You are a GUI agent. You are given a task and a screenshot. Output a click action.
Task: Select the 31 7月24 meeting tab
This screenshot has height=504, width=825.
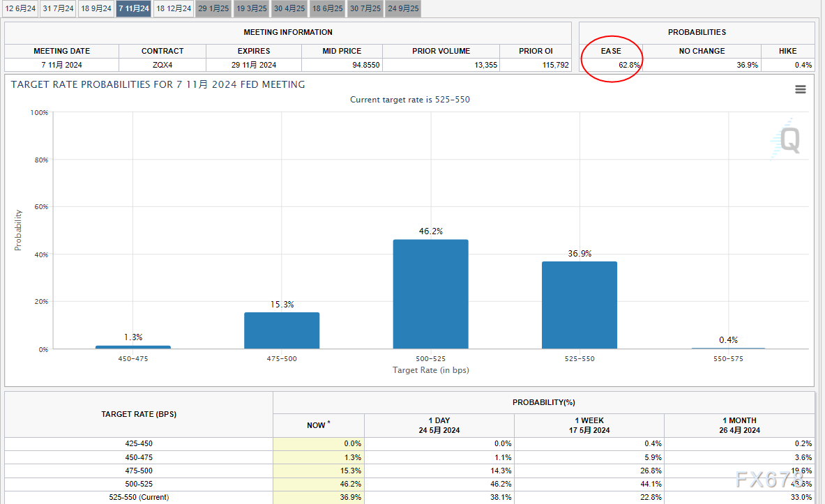(58, 8)
